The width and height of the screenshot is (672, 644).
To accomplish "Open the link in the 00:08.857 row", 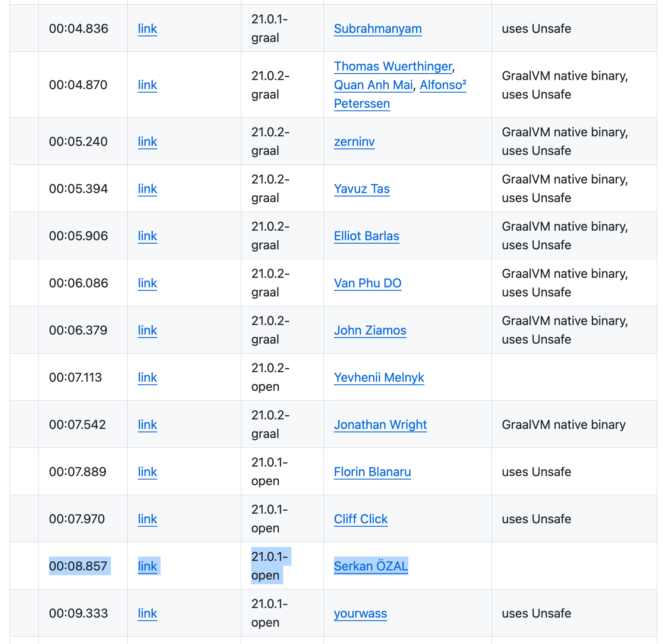I will [x=147, y=566].
